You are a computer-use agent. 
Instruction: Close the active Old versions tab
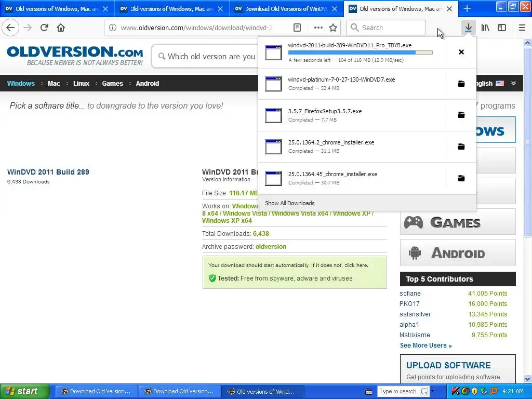pos(449,9)
